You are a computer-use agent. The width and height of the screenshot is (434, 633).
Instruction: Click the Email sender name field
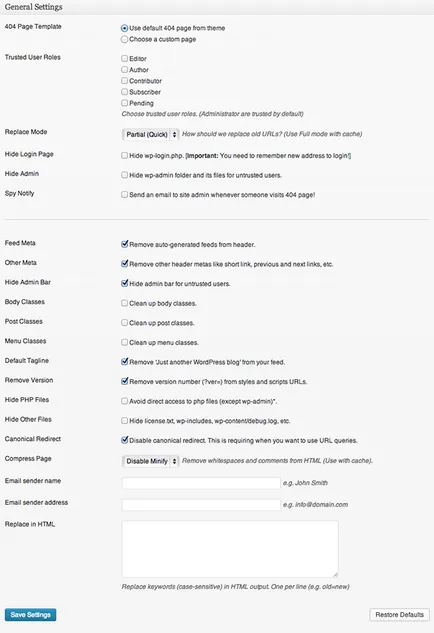[x=201, y=483]
